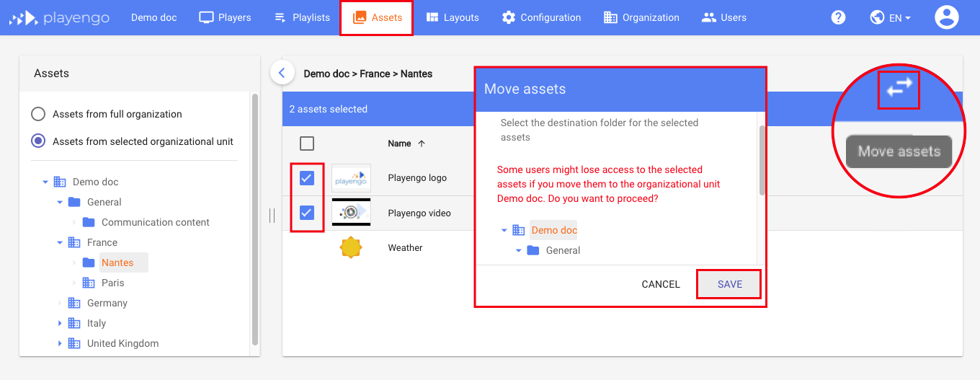Open the Organization menu
Screen dimensions: 980x380
point(641,17)
